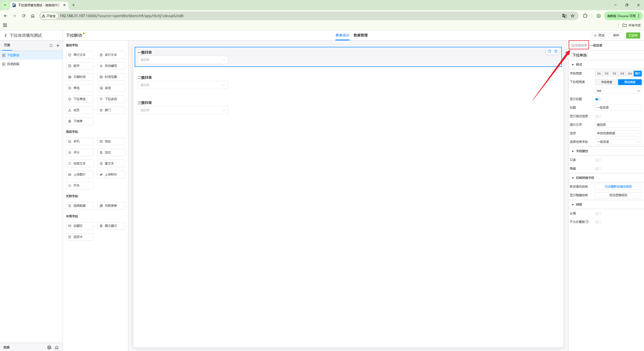The image size is (644, 351).
Task: Click the plus icon to add page
Action: click(x=58, y=46)
